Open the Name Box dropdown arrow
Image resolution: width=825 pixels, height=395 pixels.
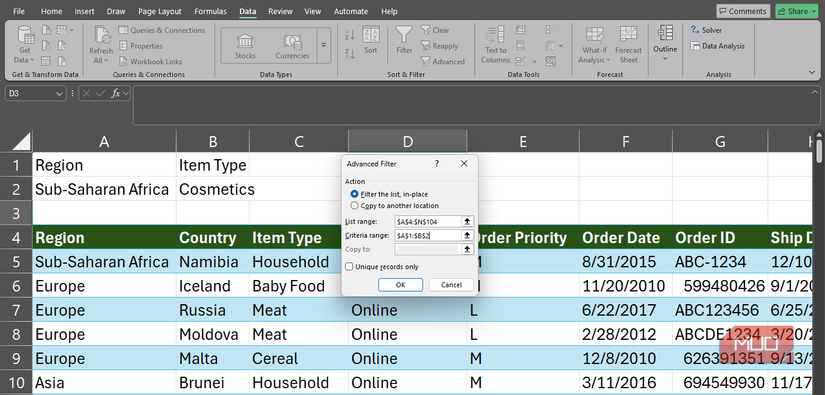click(x=59, y=94)
